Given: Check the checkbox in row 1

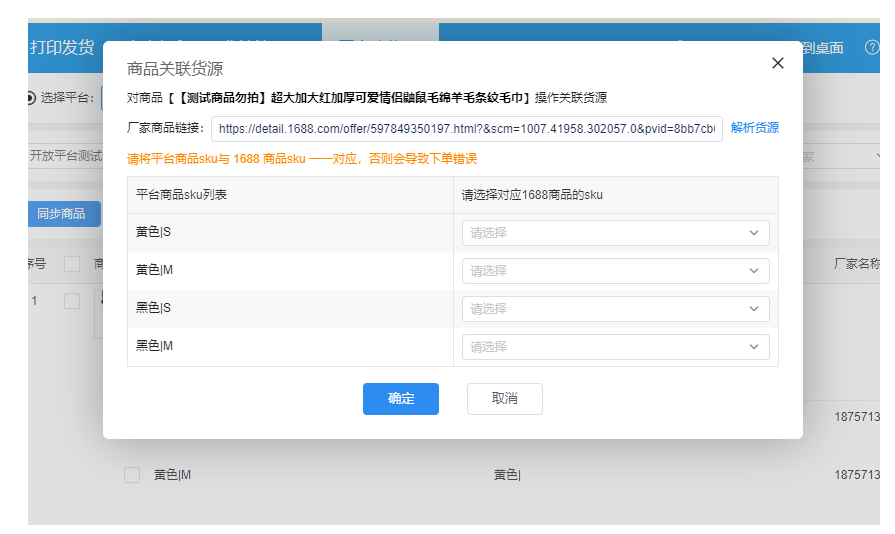Looking at the screenshot, I should coord(72,301).
